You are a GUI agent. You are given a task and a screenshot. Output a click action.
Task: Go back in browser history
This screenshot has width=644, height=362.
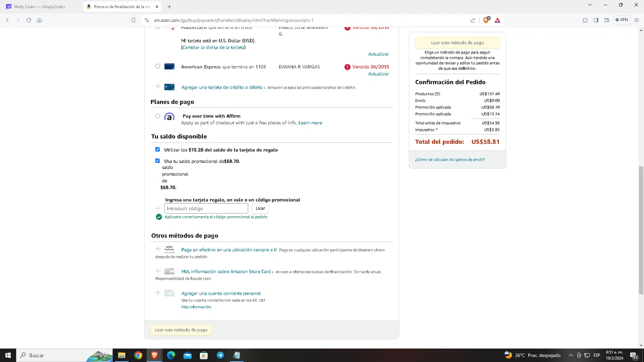click(7, 20)
